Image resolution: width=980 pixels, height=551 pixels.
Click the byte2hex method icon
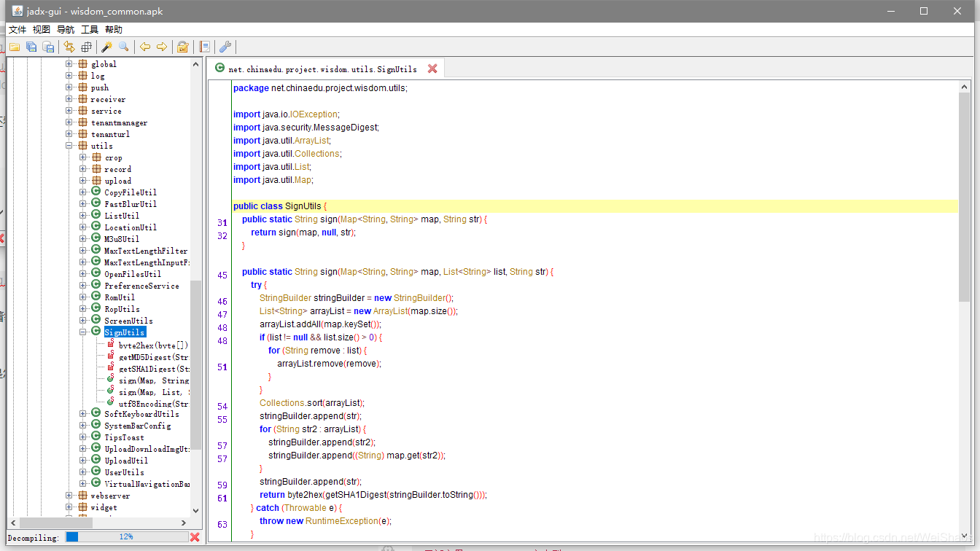[110, 344]
